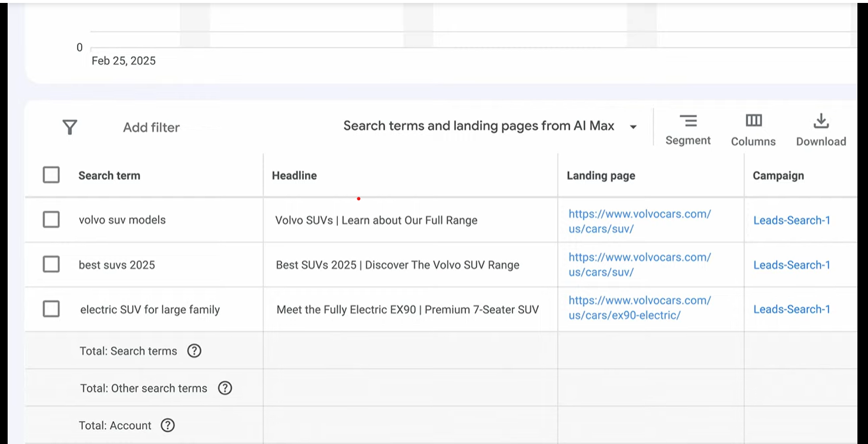Click Add filter field
Image resolution: width=868 pixels, height=444 pixels.
pyautogui.click(x=151, y=127)
